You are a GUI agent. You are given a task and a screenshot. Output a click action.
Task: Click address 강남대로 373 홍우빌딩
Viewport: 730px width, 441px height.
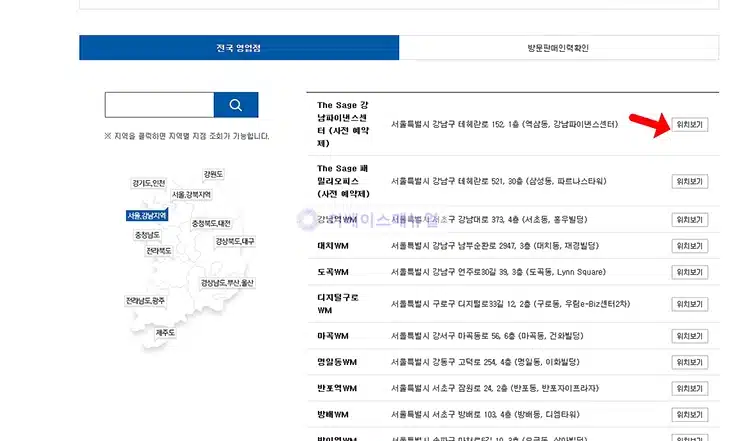click(489, 220)
